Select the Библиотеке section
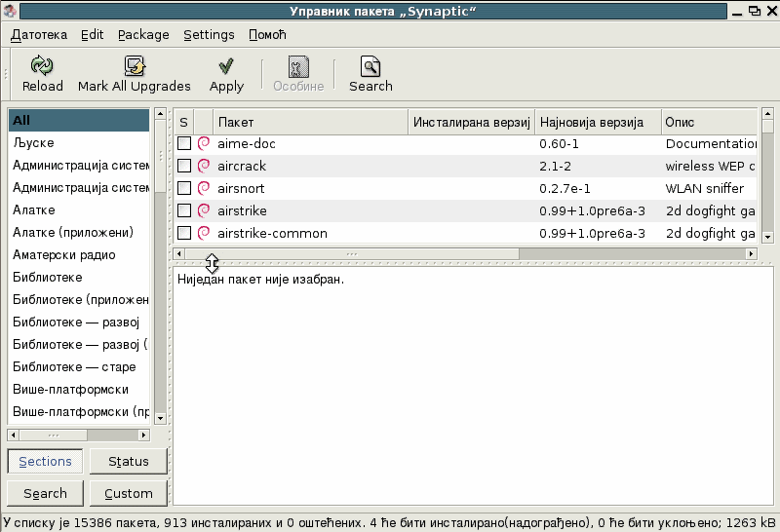The width and height of the screenshot is (780, 532). [79, 277]
